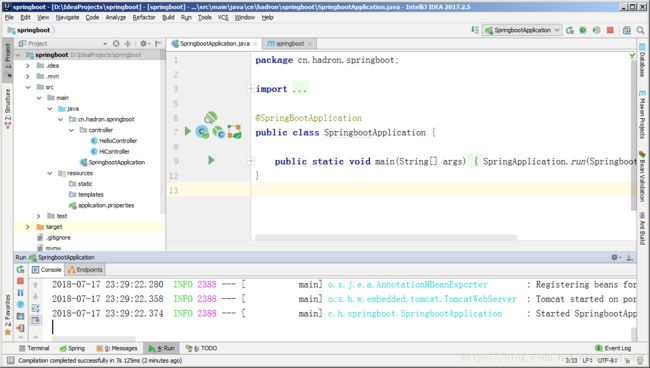Expand the .mvn folder
The height and width of the screenshot is (368, 650).
tap(28, 76)
